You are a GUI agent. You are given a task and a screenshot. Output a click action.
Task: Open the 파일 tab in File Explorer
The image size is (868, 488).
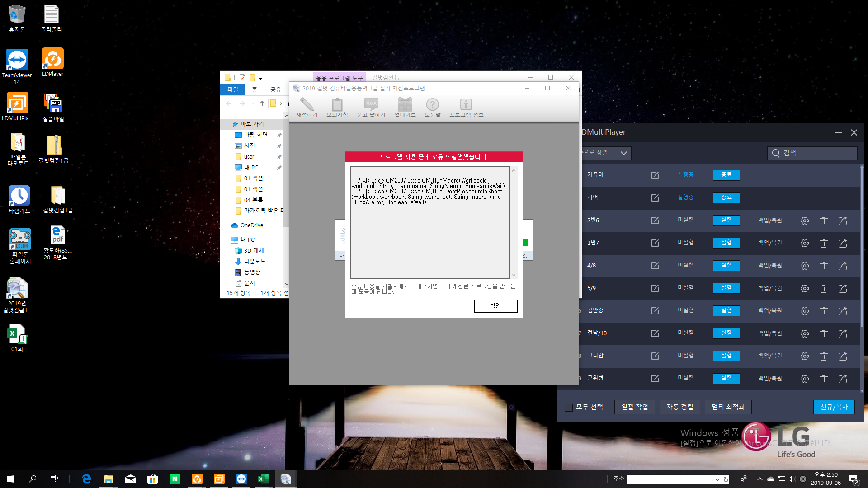tap(233, 89)
